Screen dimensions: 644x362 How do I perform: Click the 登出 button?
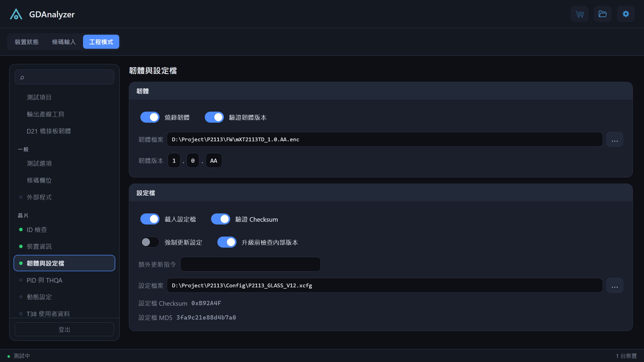pyautogui.click(x=64, y=329)
